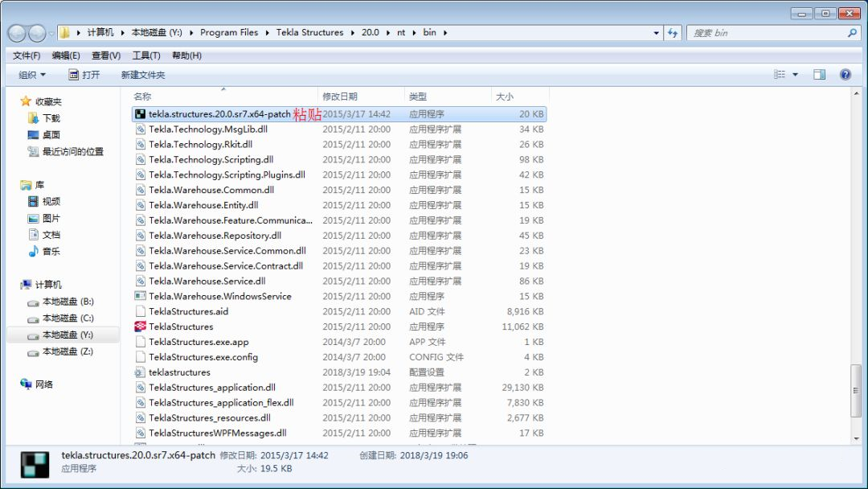Expand arrow after Tekla Structures breadcrumb
This screenshot has width=868, height=489.
[x=352, y=33]
